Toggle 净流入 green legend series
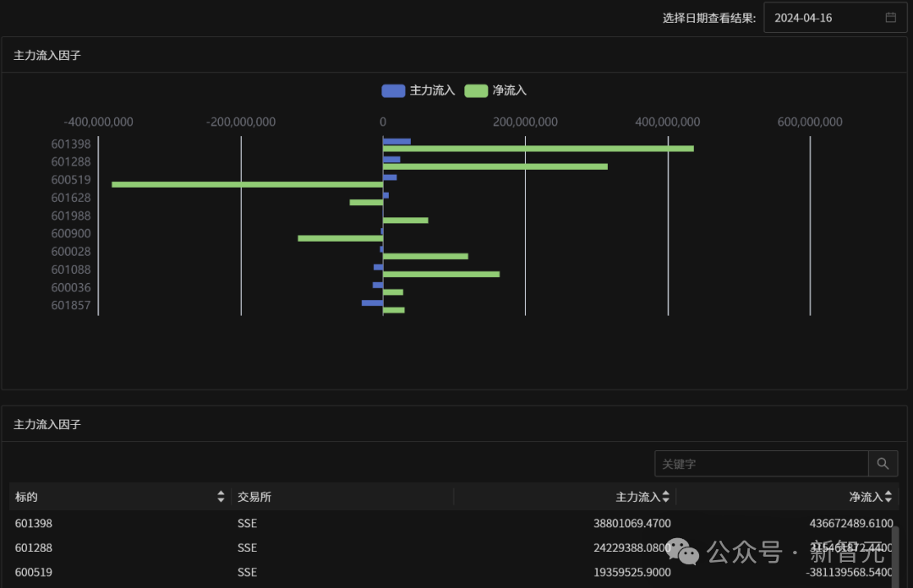The image size is (913, 588). (x=495, y=90)
